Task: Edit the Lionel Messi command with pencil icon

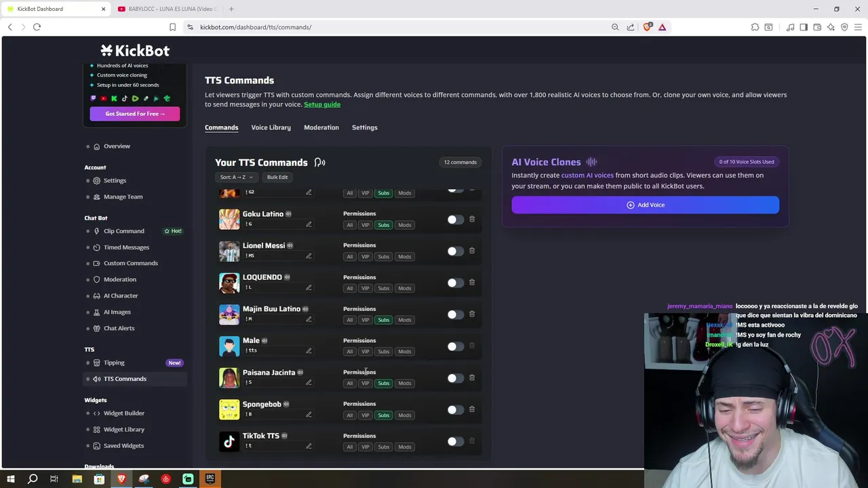Action: point(309,256)
